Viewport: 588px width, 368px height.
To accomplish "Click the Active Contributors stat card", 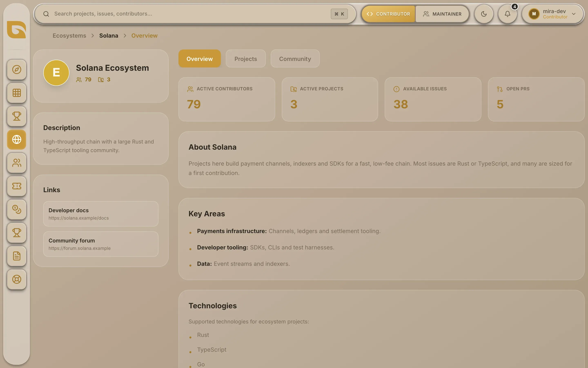I will [x=227, y=99].
